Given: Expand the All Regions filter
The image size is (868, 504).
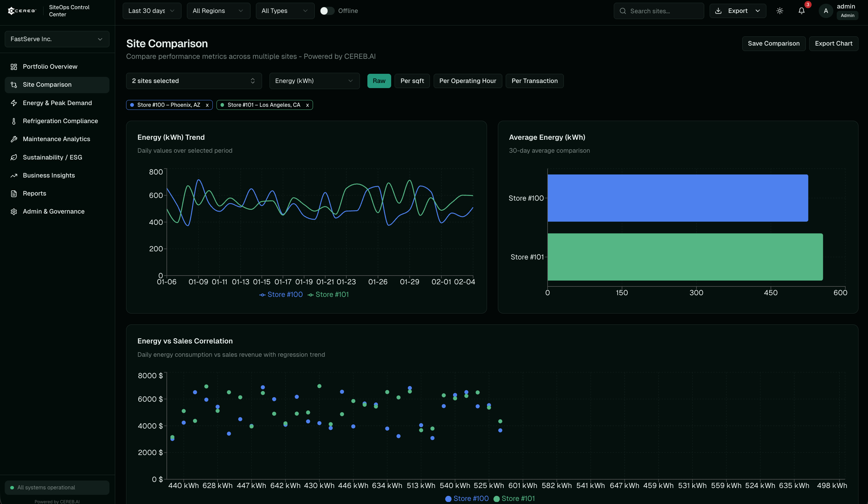Looking at the screenshot, I should [x=218, y=11].
